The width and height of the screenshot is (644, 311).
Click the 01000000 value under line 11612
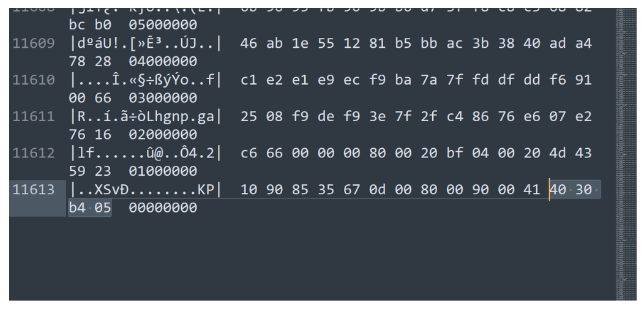point(162,171)
